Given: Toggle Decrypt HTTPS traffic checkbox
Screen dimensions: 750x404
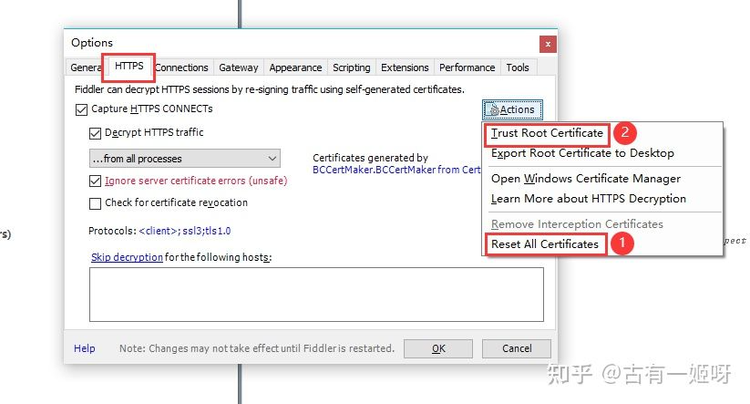Looking at the screenshot, I should coord(95,133).
